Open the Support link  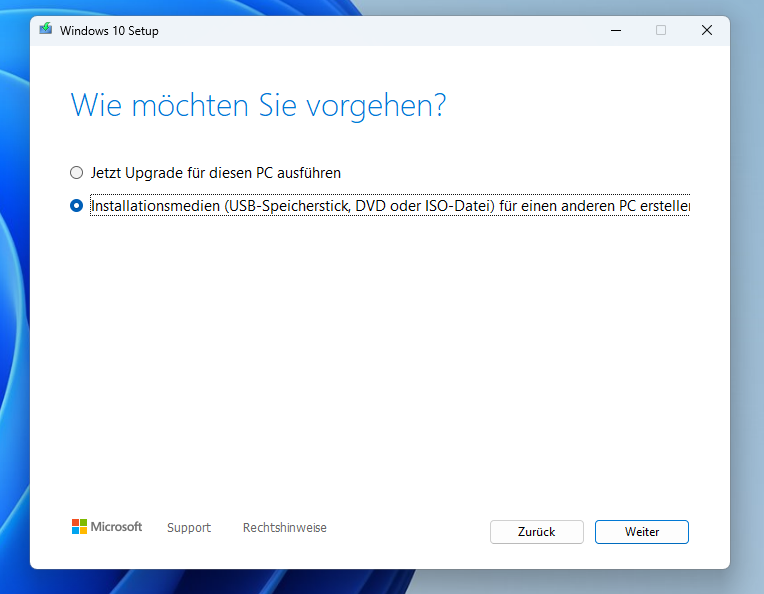pos(189,528)
